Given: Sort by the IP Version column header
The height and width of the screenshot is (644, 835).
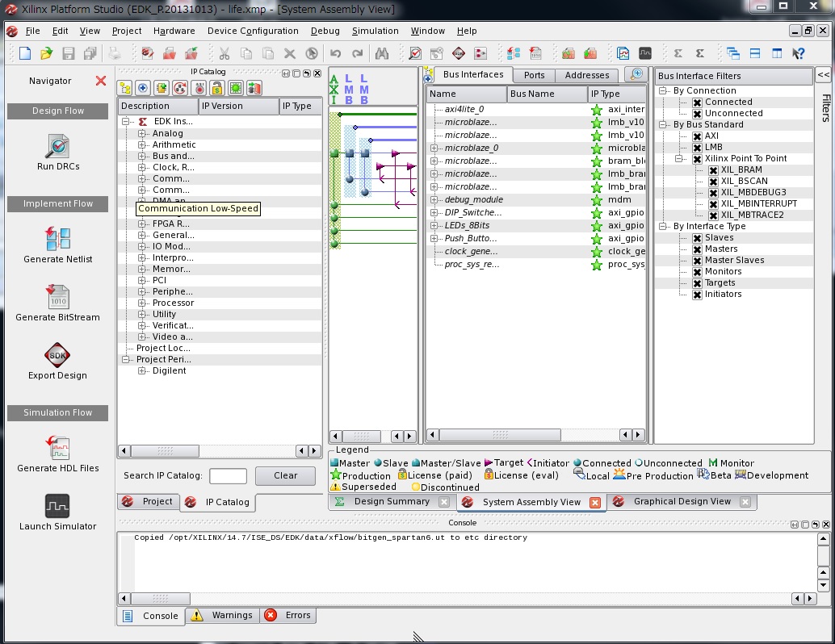Looking at the screenshot, I should (238, 106).
